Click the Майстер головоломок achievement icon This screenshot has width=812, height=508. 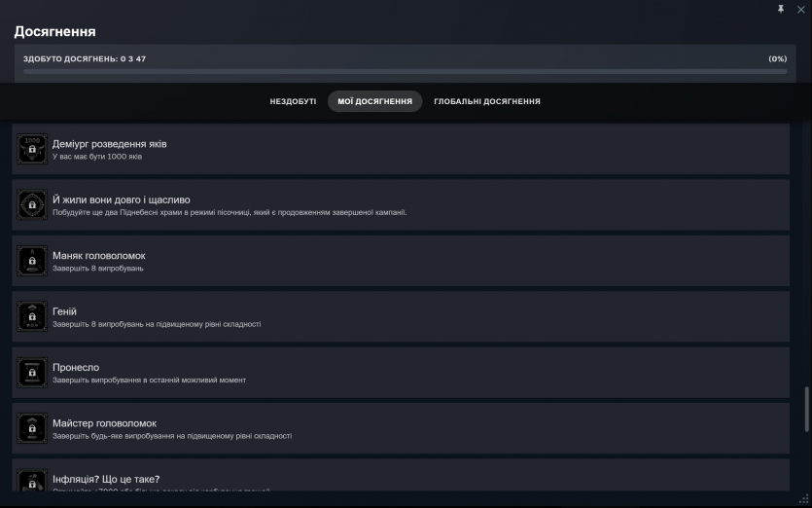(32, 428)
